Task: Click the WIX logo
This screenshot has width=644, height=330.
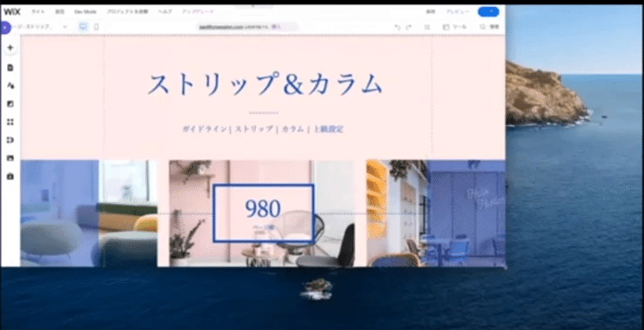Action: pyautogui.click(x=12, y=11)
